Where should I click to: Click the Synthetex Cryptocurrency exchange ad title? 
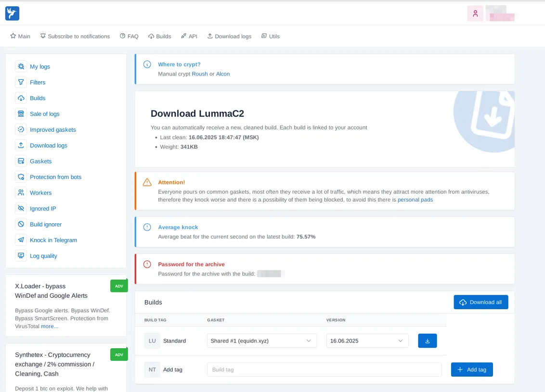click(54, 364)
